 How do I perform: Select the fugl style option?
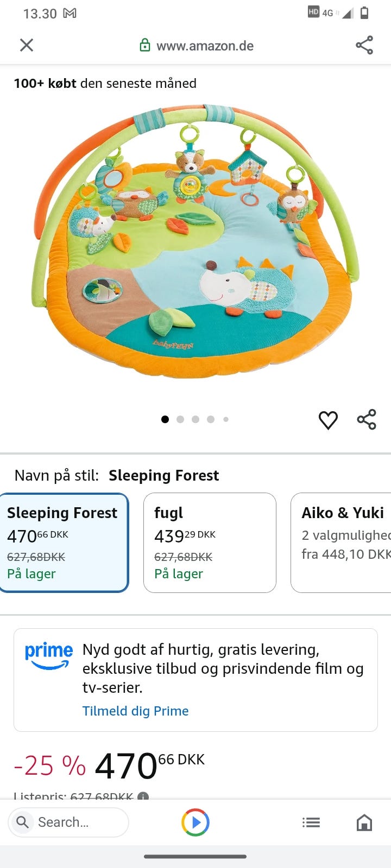pyautogui.click(x=210, y=542)
